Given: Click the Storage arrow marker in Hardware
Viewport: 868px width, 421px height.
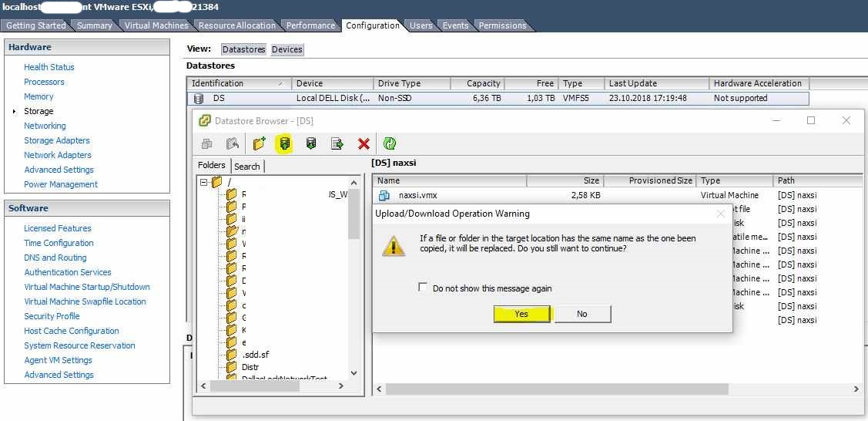Looking at the screenshot, I should pos(15,111).
